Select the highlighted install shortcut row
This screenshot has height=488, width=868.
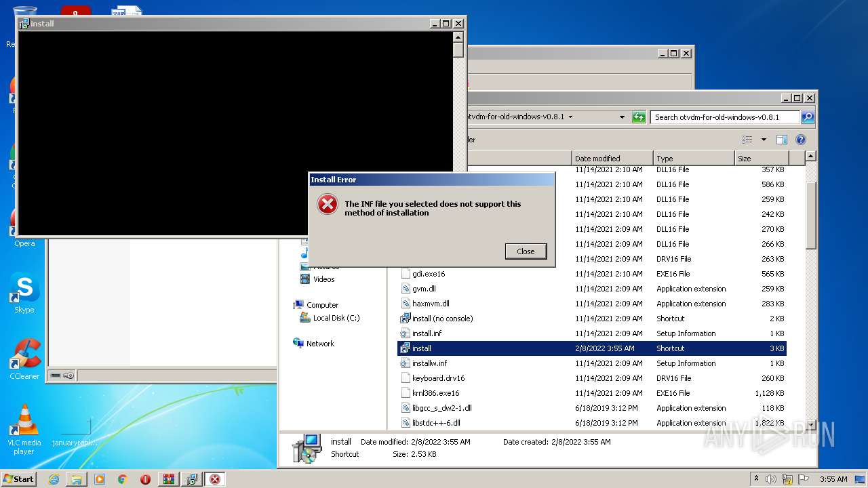(592, 348)
